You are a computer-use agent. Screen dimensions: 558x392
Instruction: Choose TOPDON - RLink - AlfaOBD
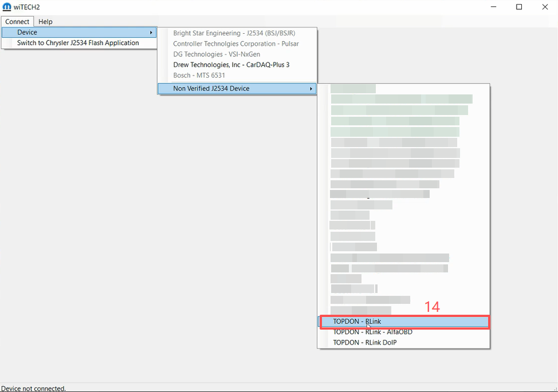(372, 332)
